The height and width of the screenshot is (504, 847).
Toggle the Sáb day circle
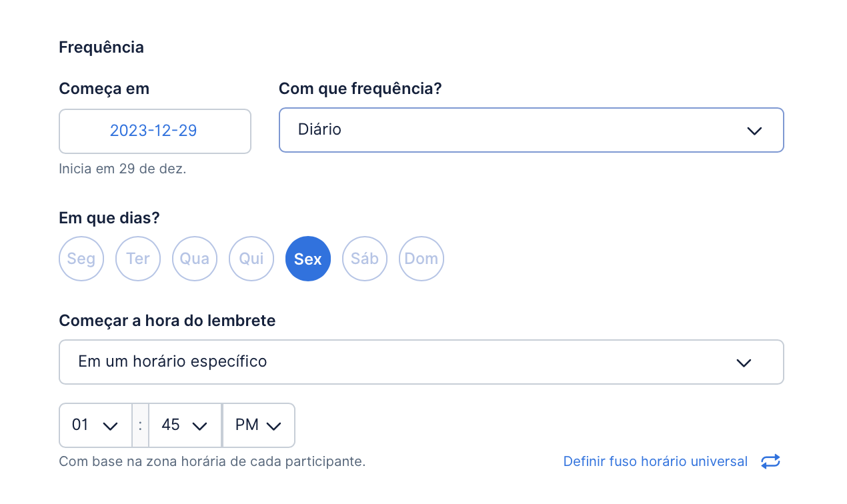coord(365,259)
